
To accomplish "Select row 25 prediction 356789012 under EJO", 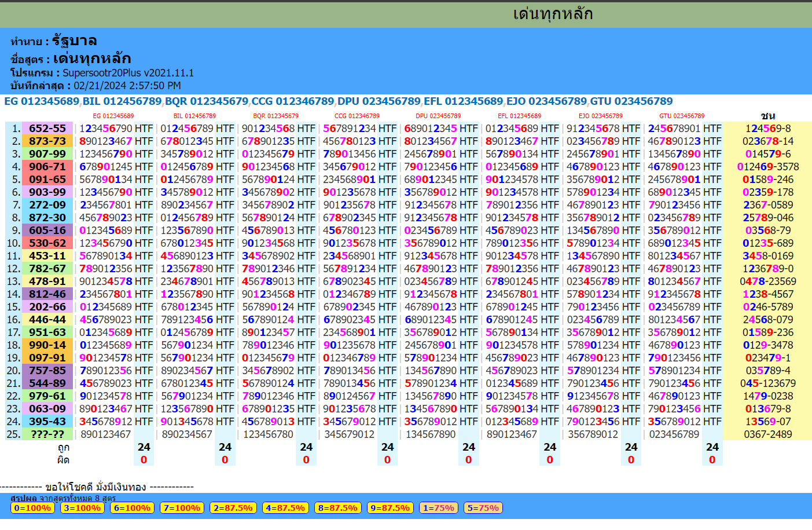I will pos(593,434).
